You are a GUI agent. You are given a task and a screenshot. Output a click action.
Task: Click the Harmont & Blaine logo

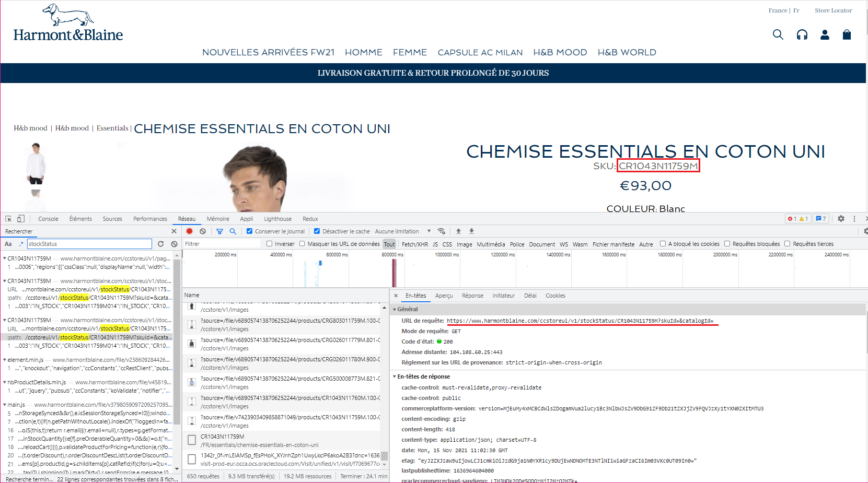[x=68, y=23]
